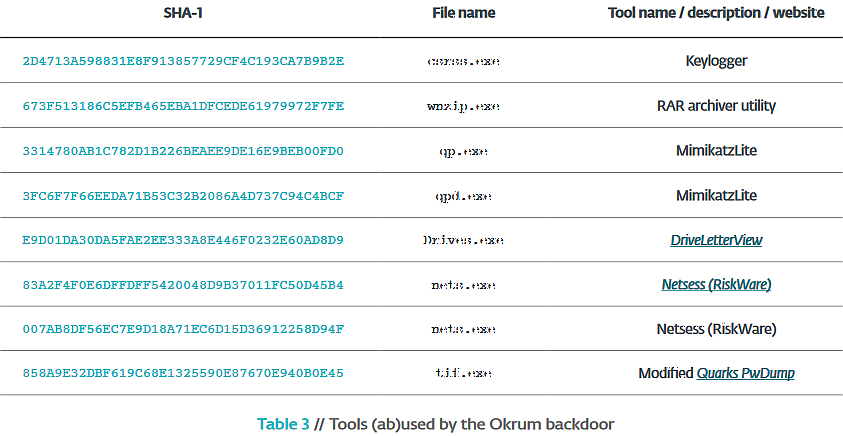The width and height of the screenshot is (843, 436).
Task: Click the SHA-1 column header
Action: click(x=183, y=13)
